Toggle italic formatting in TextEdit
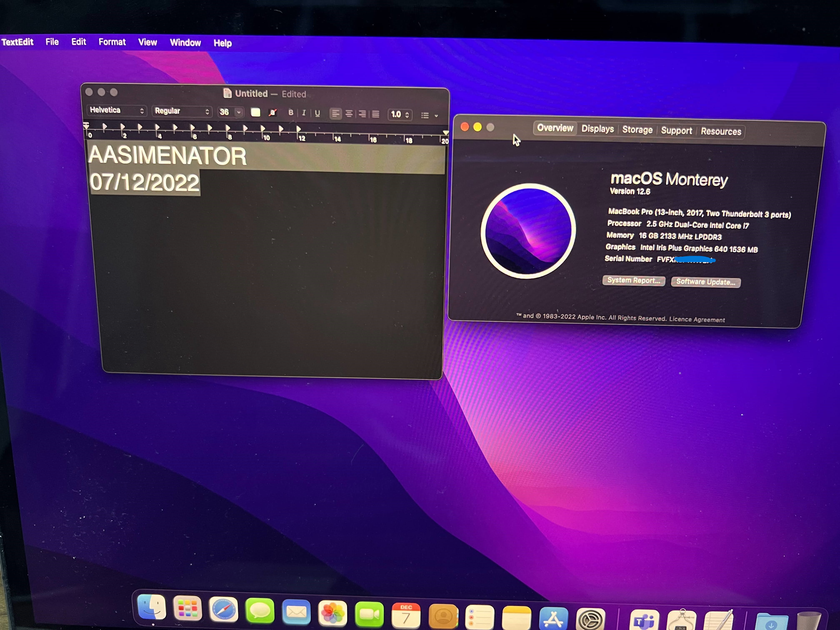840x630 pixels. coord(304,113)
